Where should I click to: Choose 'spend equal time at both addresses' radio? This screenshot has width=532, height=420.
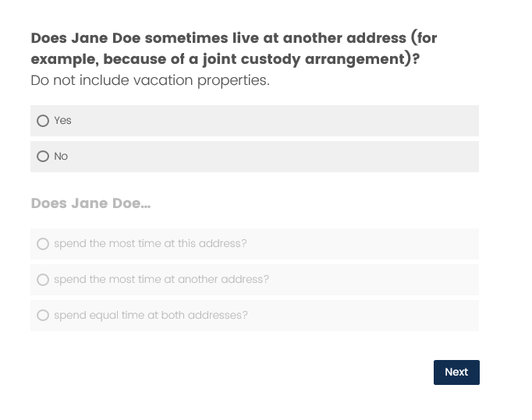[43, 316]
